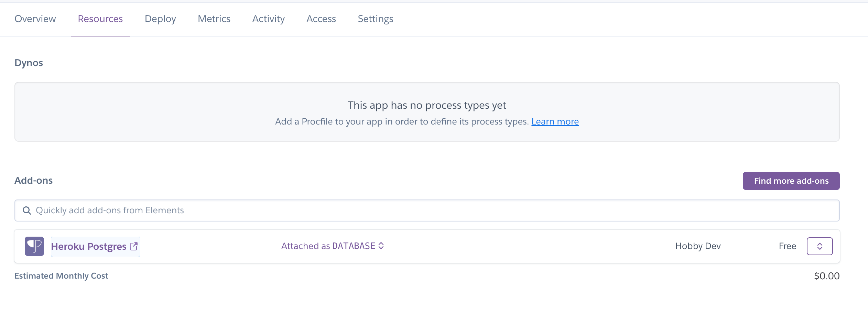Open the Settings tab

375,19
